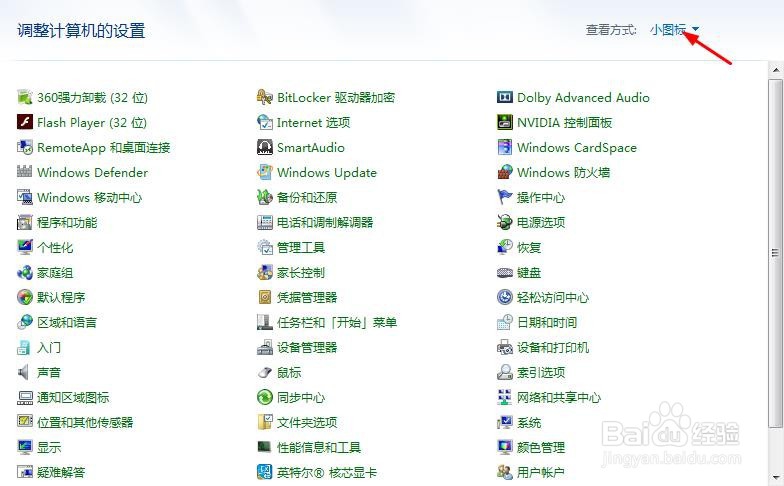
Task: Open the 颜色管理 link
Action: 541,448
